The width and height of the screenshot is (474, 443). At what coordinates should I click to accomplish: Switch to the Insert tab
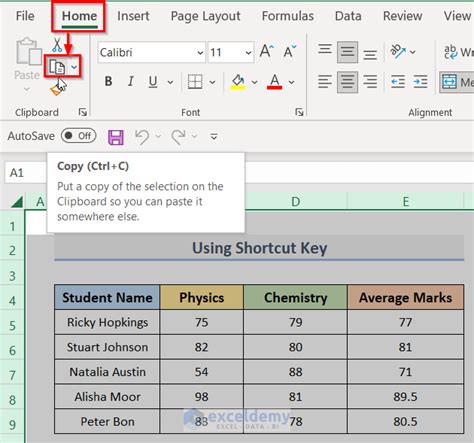[x=133, y=16]
